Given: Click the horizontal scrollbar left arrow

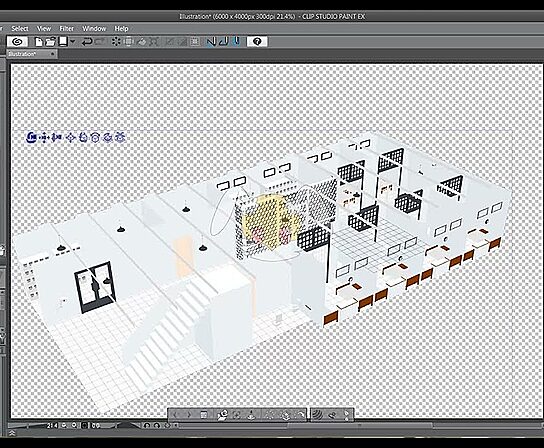Looking at the screenshot, I should (177, 425).
